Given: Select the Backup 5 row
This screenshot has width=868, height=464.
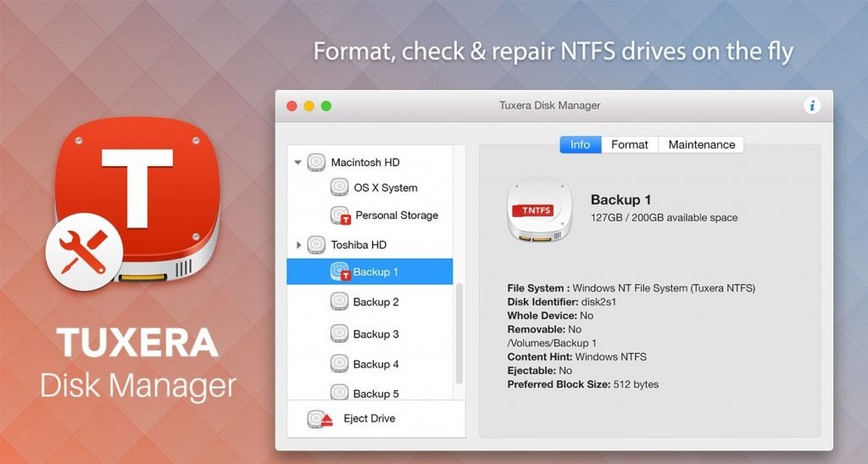Looking at the screenshot, I should point(370,393).
